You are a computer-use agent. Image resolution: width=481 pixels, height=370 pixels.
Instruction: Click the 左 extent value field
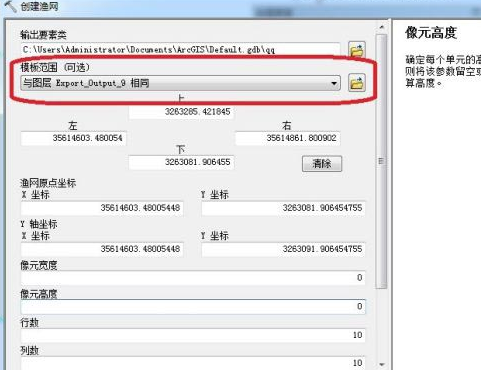pyautogui.click(x=73, y=138)
